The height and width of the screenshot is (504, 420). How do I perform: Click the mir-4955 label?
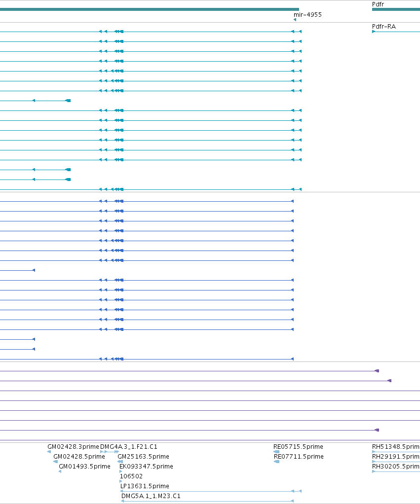point(307,14)
